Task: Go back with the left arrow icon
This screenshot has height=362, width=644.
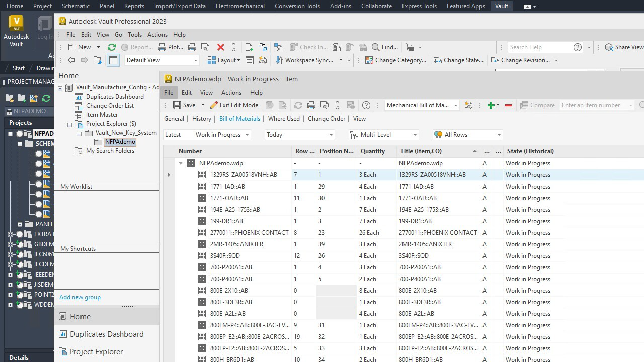Action: pyautogui.click(x=71, y=60)
